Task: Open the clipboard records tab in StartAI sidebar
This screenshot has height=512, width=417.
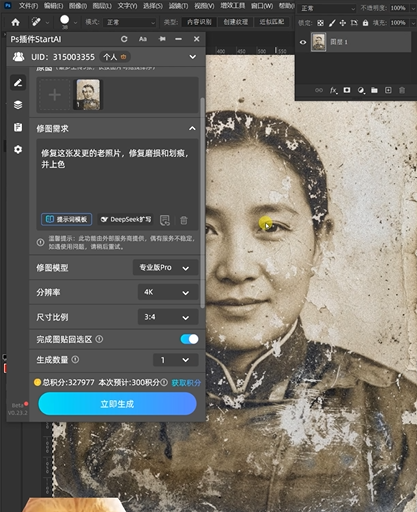Action: click(x=18, y=127)
